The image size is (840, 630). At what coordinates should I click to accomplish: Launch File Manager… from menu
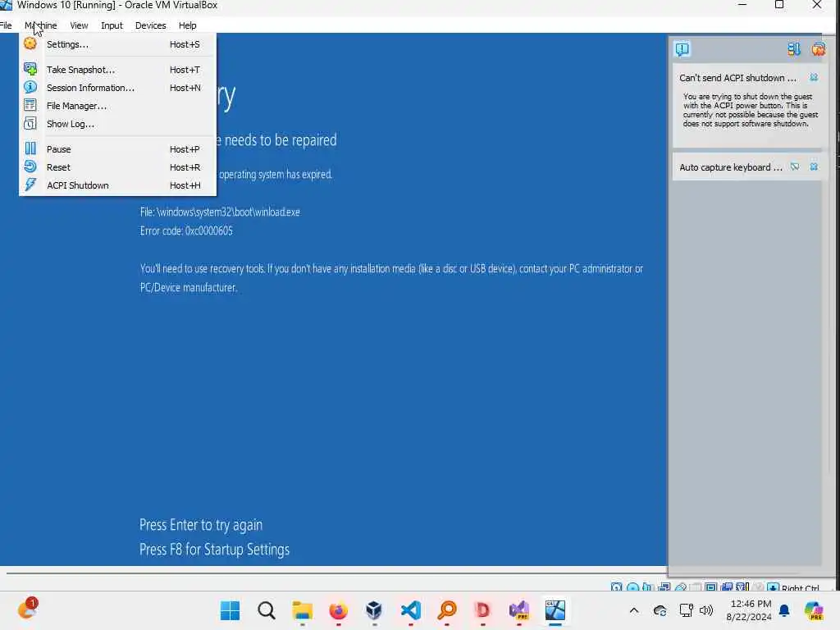coord(118,106)
